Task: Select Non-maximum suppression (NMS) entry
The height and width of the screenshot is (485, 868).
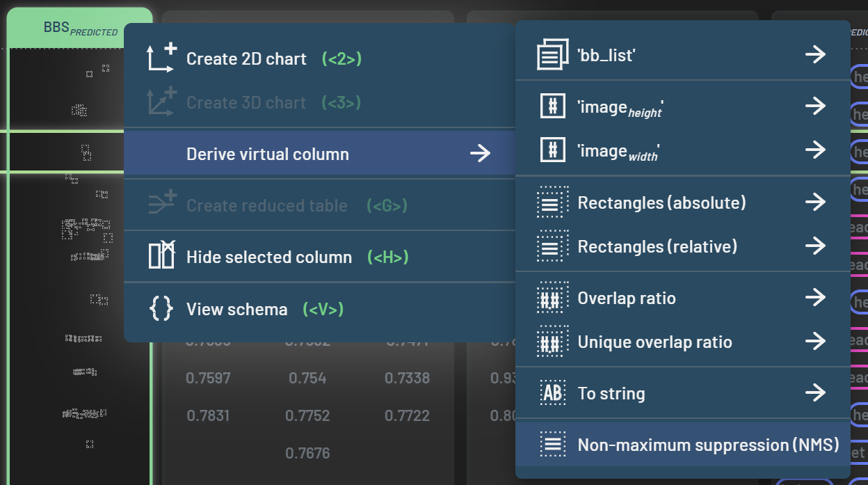Action: click(708, 445)
